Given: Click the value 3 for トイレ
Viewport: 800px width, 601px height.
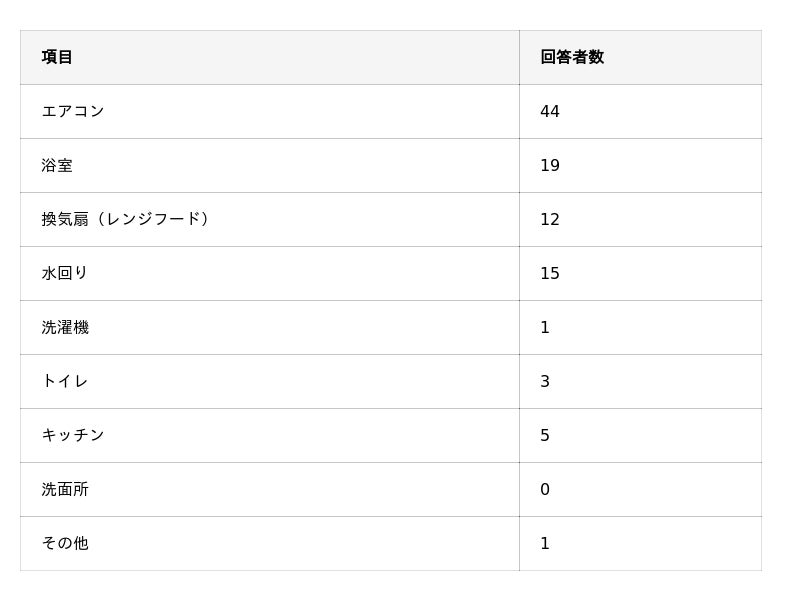Looking at the screenshot, I should (545, 381).
